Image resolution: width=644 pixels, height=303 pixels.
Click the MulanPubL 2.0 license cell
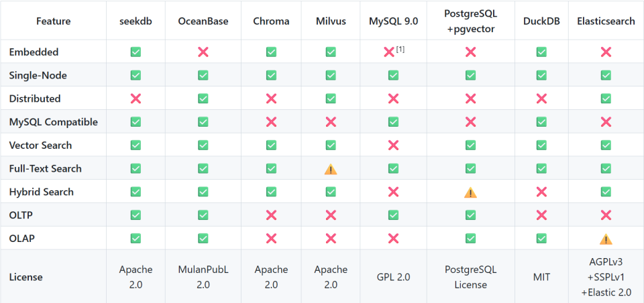tap(203, 276)
